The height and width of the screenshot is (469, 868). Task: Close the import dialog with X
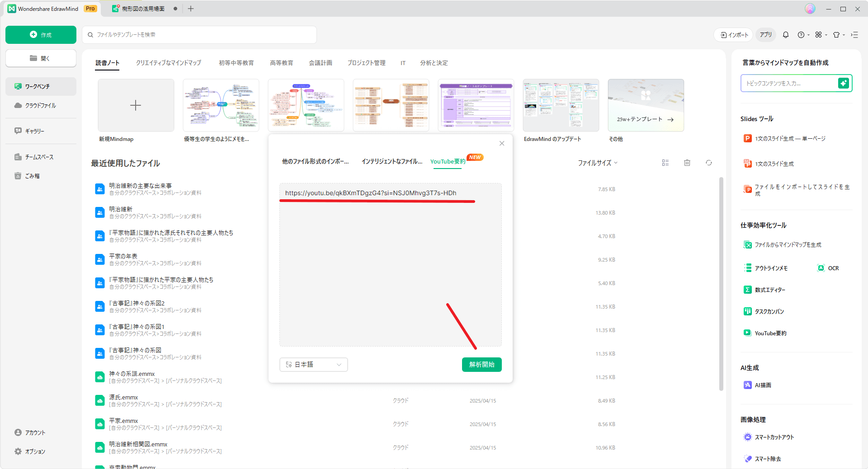click(x=502, y=143)
